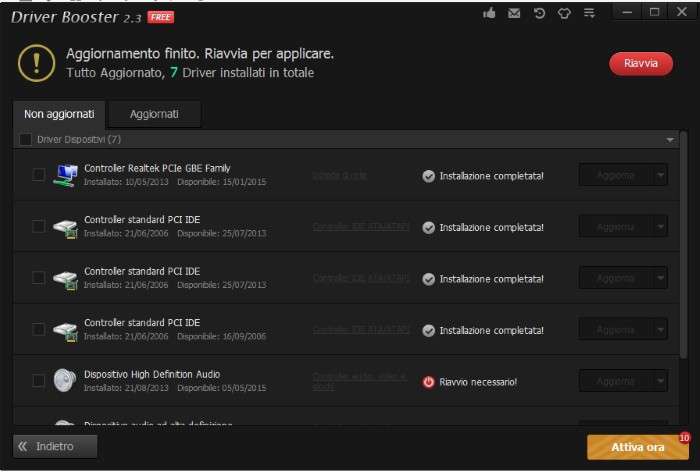The image size is (700, 473).
Task: Click the Aggiornamento finito. Riavvia per applicare. heading
Action: [x=200, y=54]
